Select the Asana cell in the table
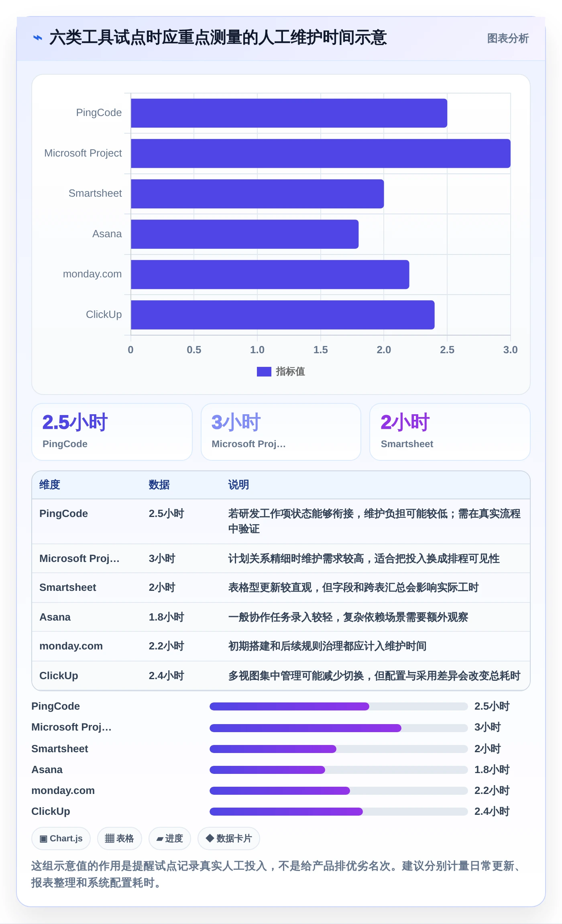Viewport: 562px width, 924px height. click(x=55, y=617)
